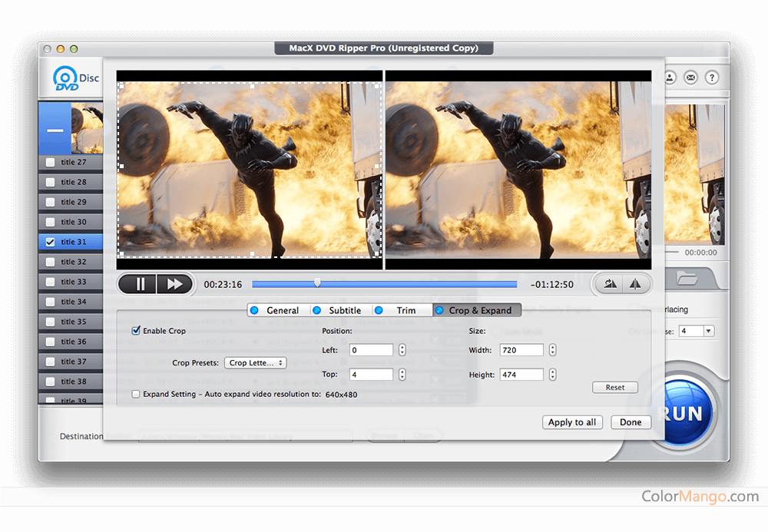The height and width of the screenshot is (532, 768).
Task: Adjust the Height size stepper
Action: pos(552,375)
